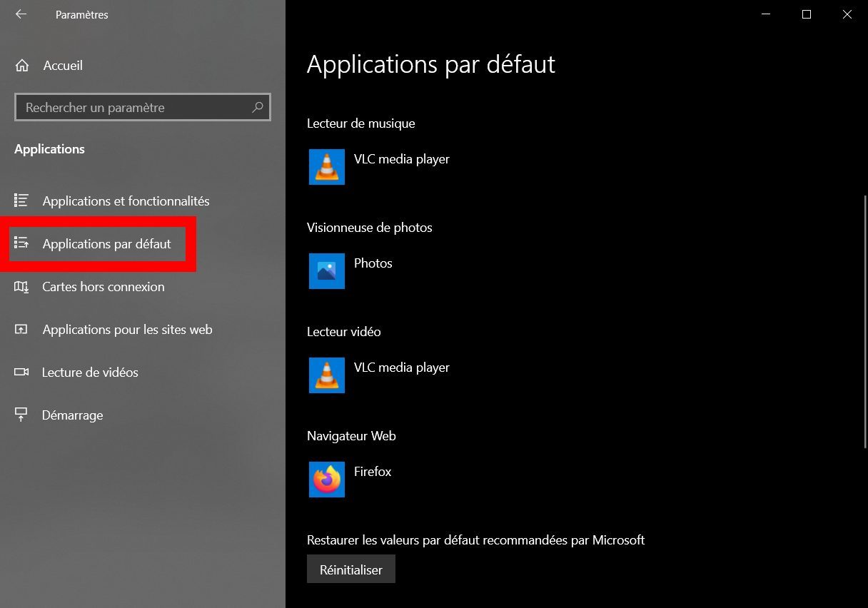Click the Photos app icon
Image resolution: width=868 pixels, height=608 pixels.
327,271
